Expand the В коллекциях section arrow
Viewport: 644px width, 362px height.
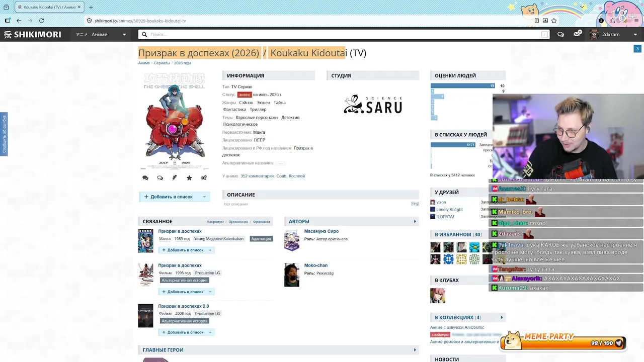pyautogui.click(x=502, y=317)
